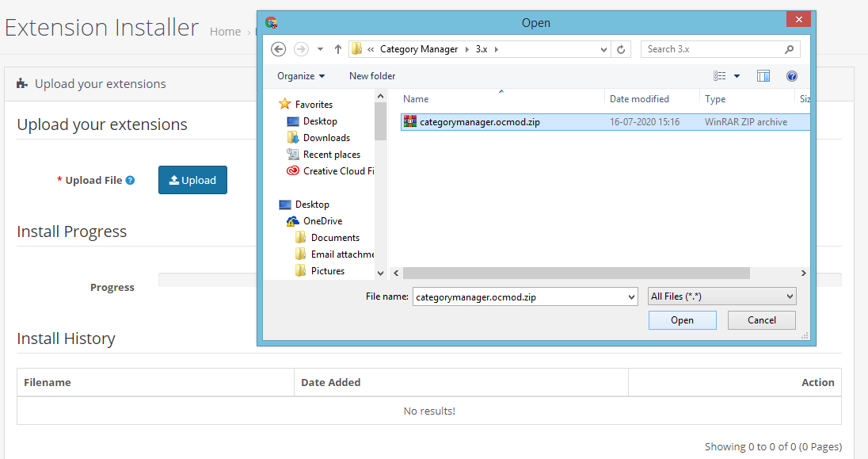Select Category Manager in the address path
The height and width of the screenshot is (459, 868).
click(x=419, y=49)
